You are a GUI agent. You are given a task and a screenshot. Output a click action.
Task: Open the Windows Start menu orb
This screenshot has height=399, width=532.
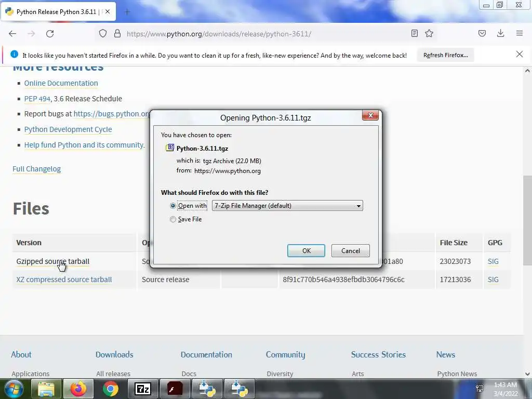click(14, 389)
